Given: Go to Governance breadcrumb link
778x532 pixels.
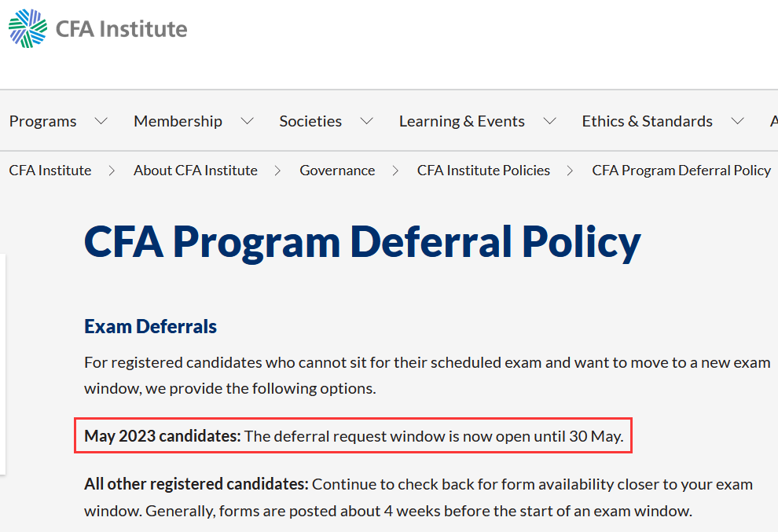Looking at the screenshot, I should pyautogui.click(x=337, y=171).
